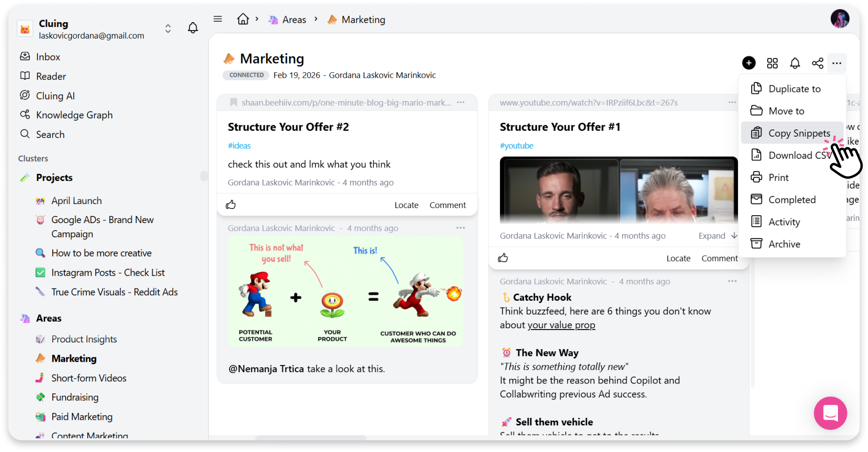This screenshot has width=868, height=452.
Task: Open the workspace switcher arrows next to Cluing
Action: pos(168,28)
